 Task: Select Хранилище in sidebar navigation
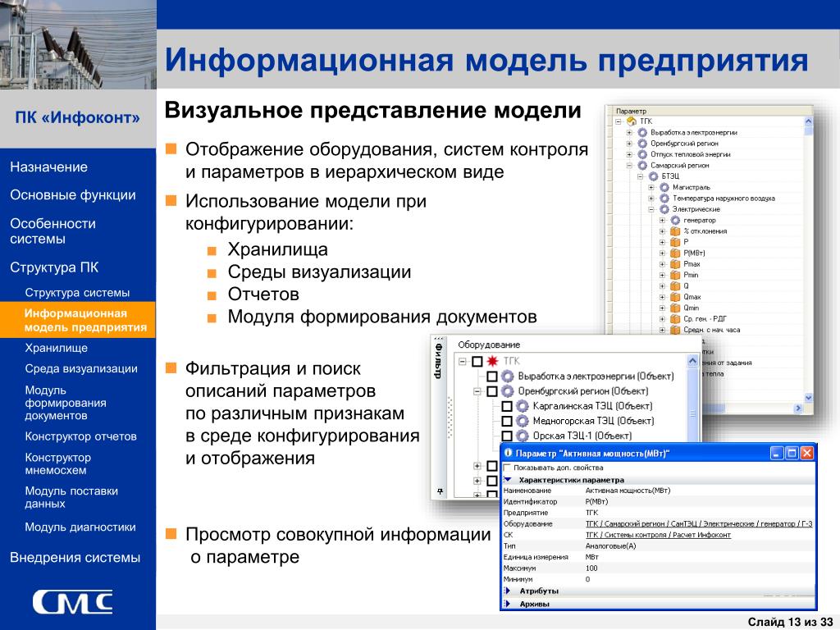point(57,348)
